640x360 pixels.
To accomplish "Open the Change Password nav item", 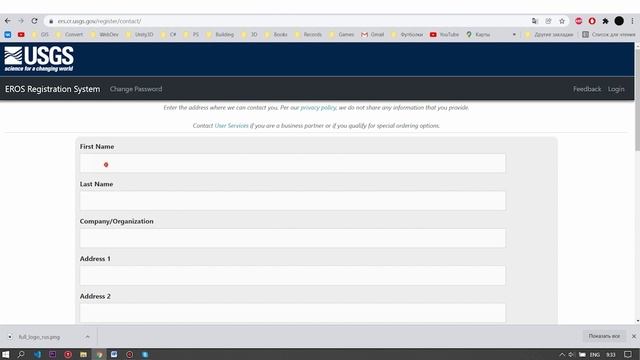I will click(136, 89).
